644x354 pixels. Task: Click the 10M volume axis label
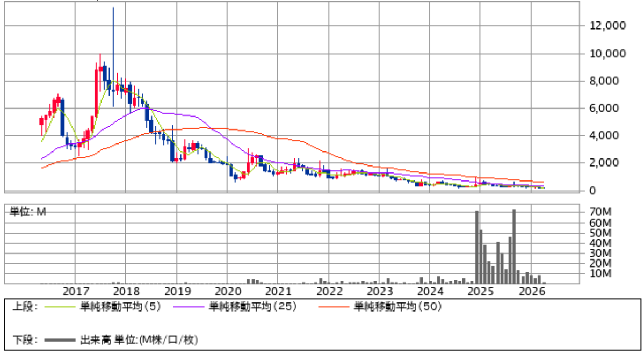(600, 273)
